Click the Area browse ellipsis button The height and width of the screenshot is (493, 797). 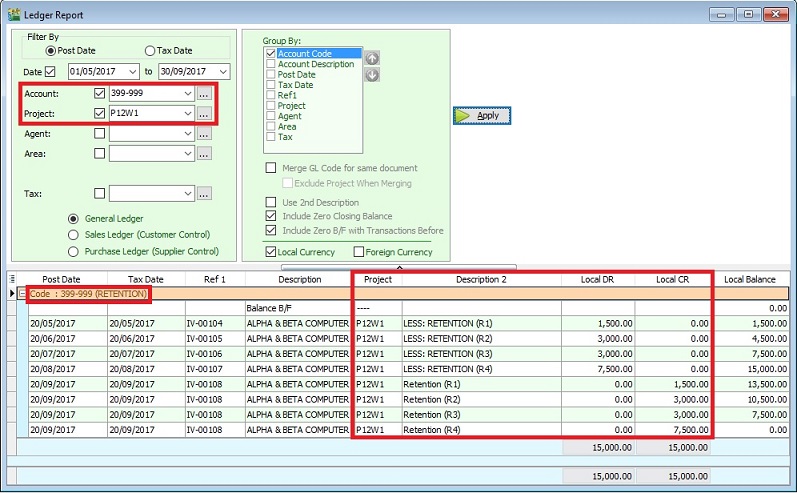click(204, 153)
